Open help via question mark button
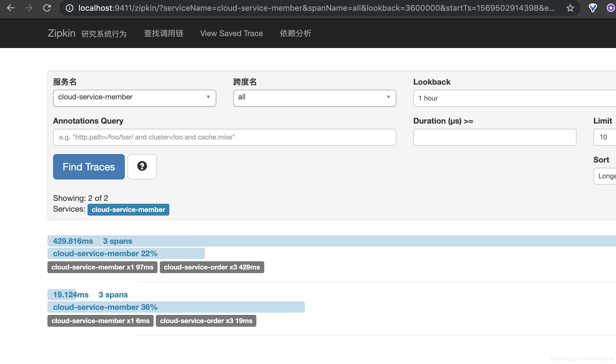Viewport: 616px width, 364px height. pyautogui.click(x=142, y=166)
